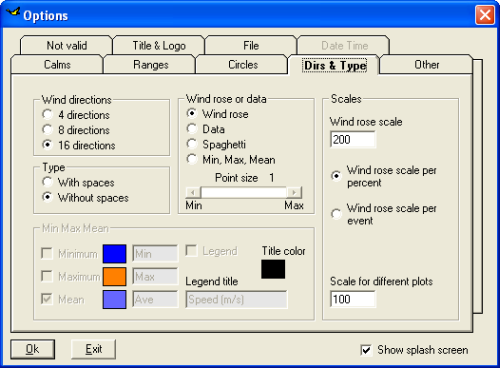Click the Ave label text field
The image size is (500, 368).
click(x=155, y=299)
